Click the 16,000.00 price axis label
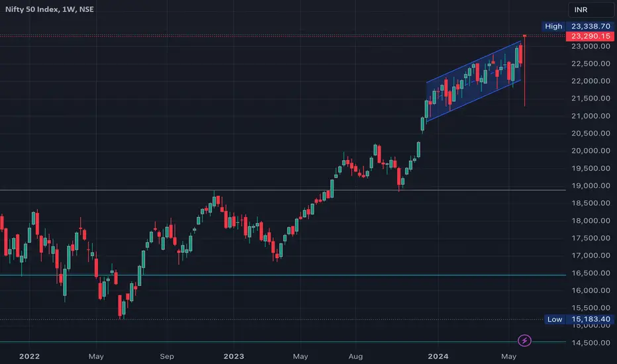Screen dimensions: 617x364 pos(591,290)
